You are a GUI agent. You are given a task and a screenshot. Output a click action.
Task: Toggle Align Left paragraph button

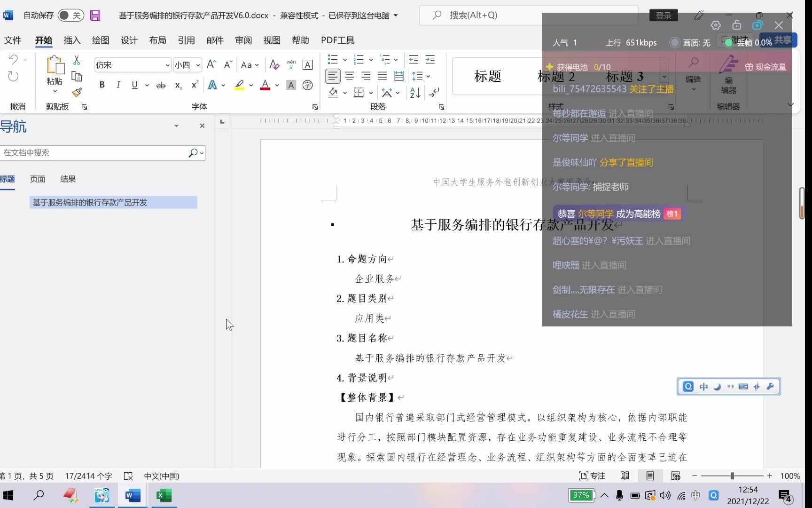click(x=333, y=76)
